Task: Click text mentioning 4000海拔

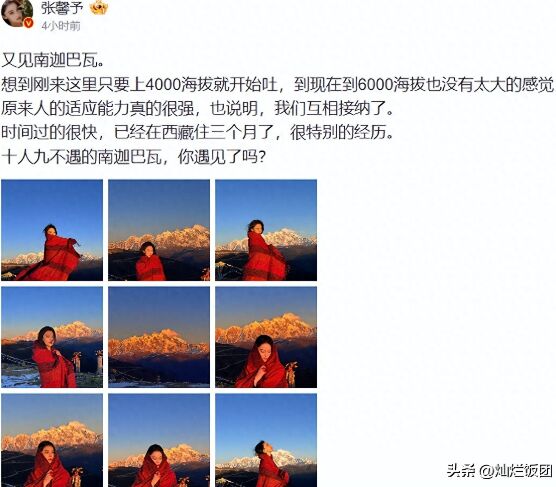Action: coord(278,85)
